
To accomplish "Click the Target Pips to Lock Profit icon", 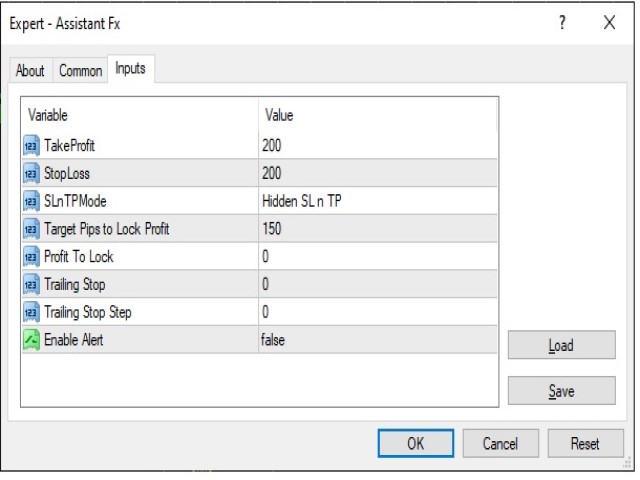I will tap(31, 229).
